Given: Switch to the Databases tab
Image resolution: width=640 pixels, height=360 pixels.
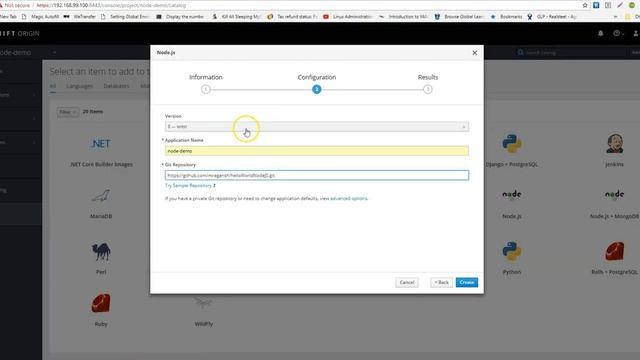Looking at the screenshot, I should click(x=116, y=86).
